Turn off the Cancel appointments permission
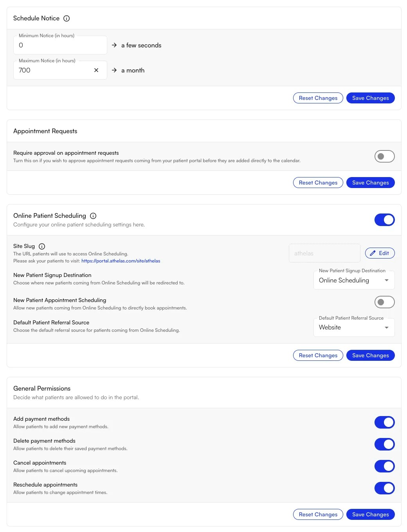Image resolution: width=407 pixels, height=532 pixels. tap(384, 466)
